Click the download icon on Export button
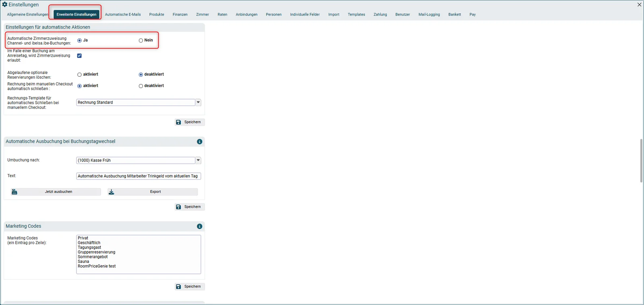The width and height of the screenshot is (644, 305). 111,192
